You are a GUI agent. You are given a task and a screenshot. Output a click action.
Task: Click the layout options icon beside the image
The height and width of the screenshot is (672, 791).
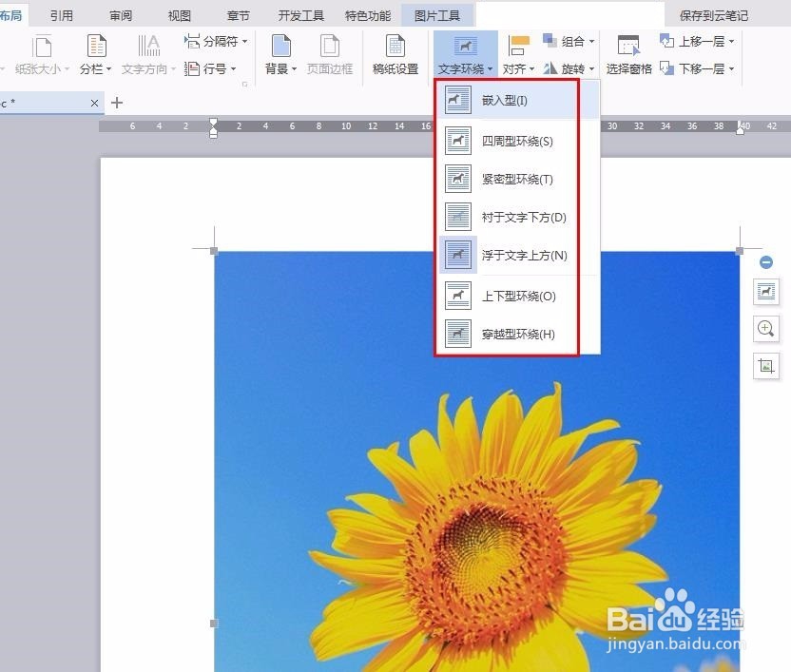pyautogui.click(x=765, y=292)
